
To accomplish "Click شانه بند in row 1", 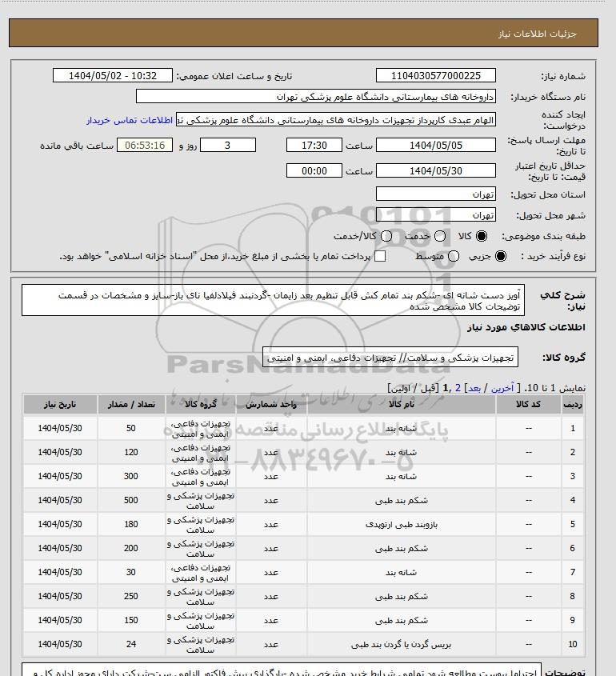I will 401,429.
